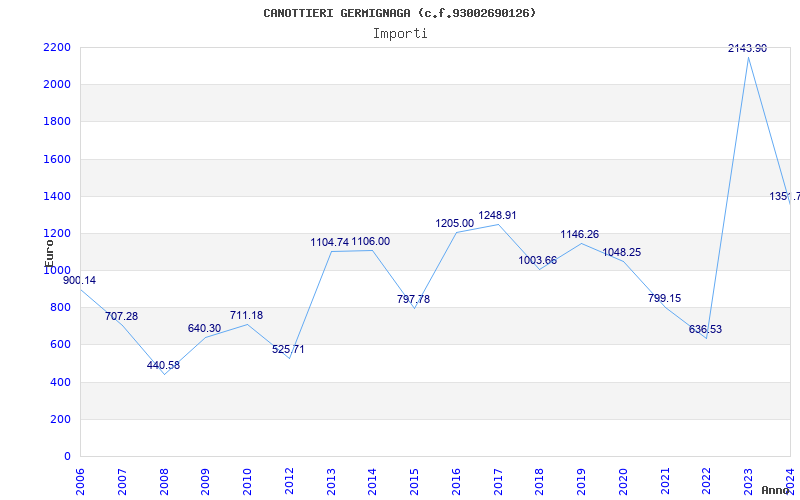The height and width of the screenshot is (500, 800).
Task: Click x-axis year 2020
Action: coord(623,481)
